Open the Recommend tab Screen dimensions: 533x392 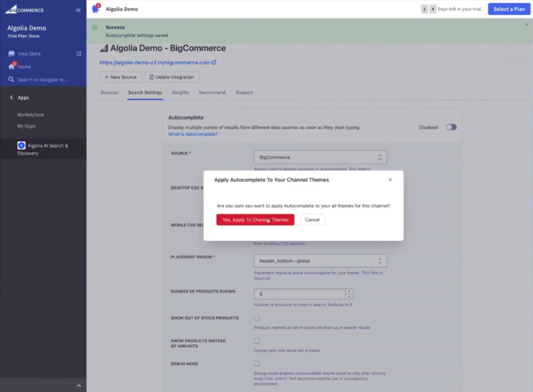click(212, 93)
